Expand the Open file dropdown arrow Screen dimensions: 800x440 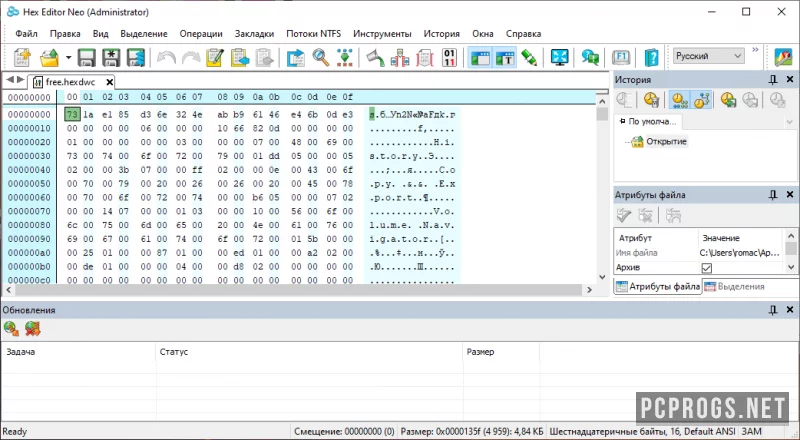68,57
